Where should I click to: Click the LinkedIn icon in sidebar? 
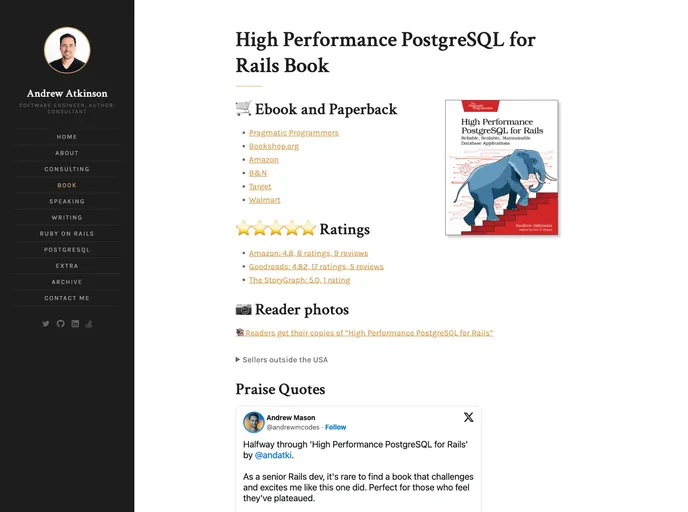coord(75,324)
